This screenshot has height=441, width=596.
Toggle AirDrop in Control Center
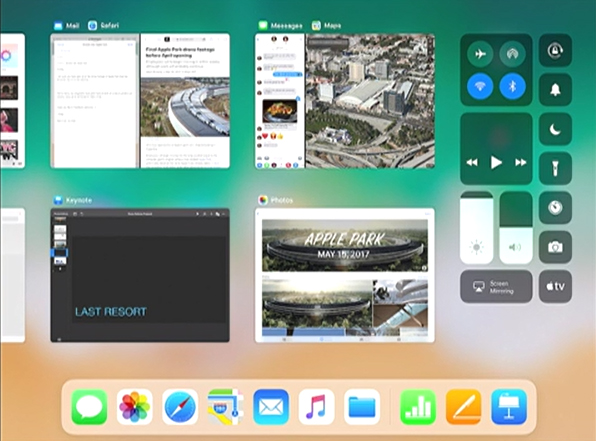click(x=512, y=54)
